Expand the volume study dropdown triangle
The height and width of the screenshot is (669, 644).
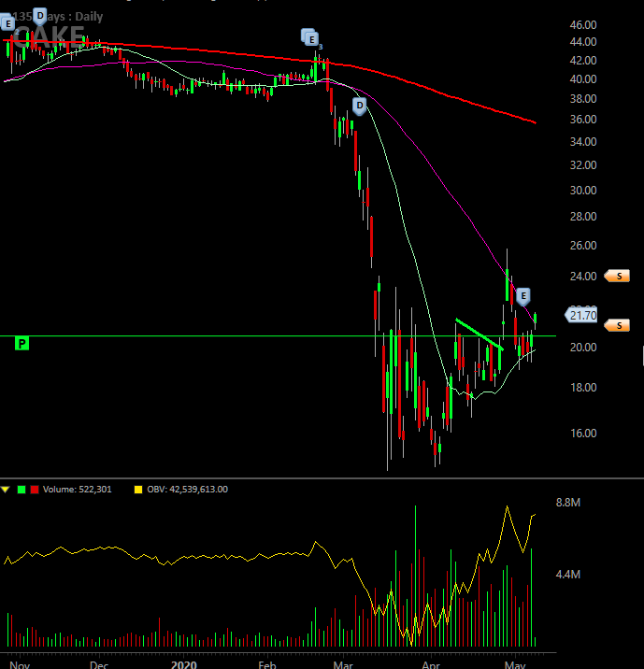coord(6,490)
